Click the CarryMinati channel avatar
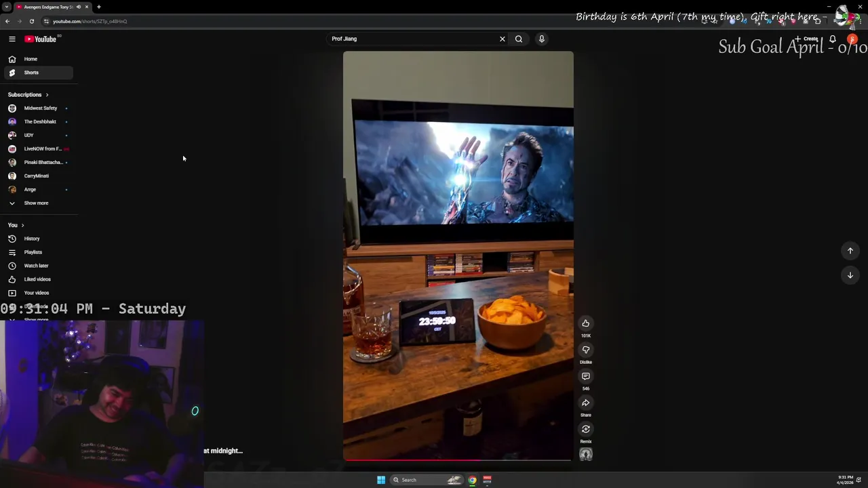This screenshot has height=488, width=868. click(12, 176)
